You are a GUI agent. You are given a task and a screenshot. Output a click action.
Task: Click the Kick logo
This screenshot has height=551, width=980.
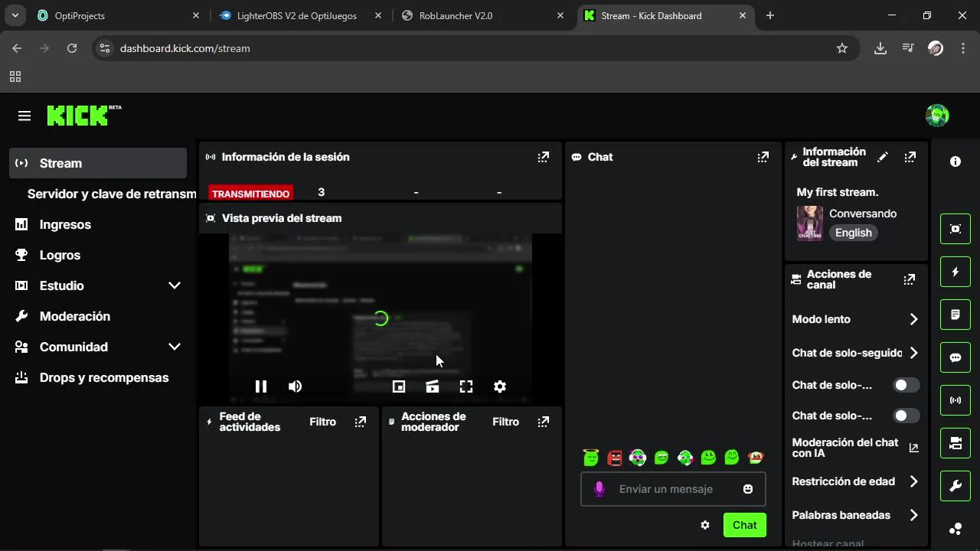[x=83, y=116]
